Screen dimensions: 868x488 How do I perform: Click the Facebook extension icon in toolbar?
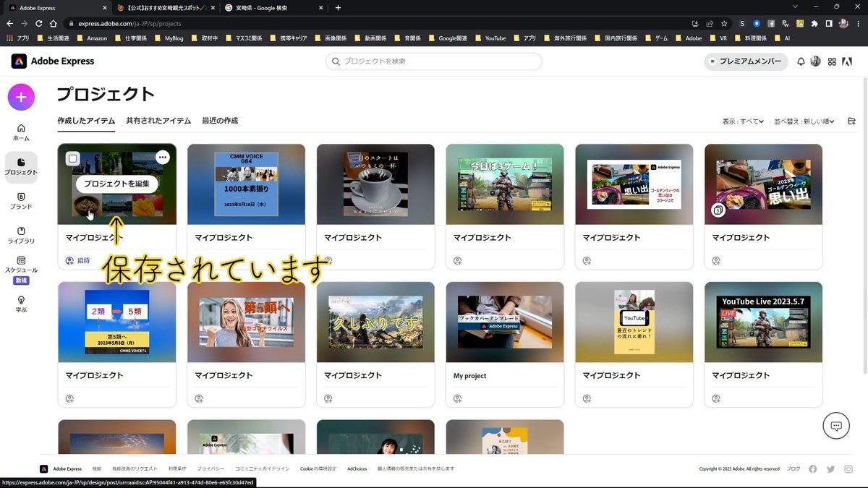(x=771, y=23)
